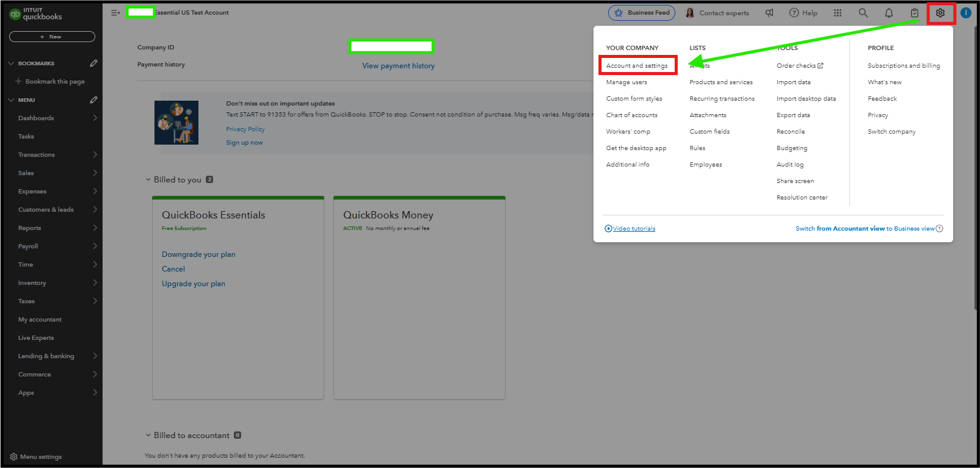
Task: Select Recurring transactions
Action: tap(722, 99)
